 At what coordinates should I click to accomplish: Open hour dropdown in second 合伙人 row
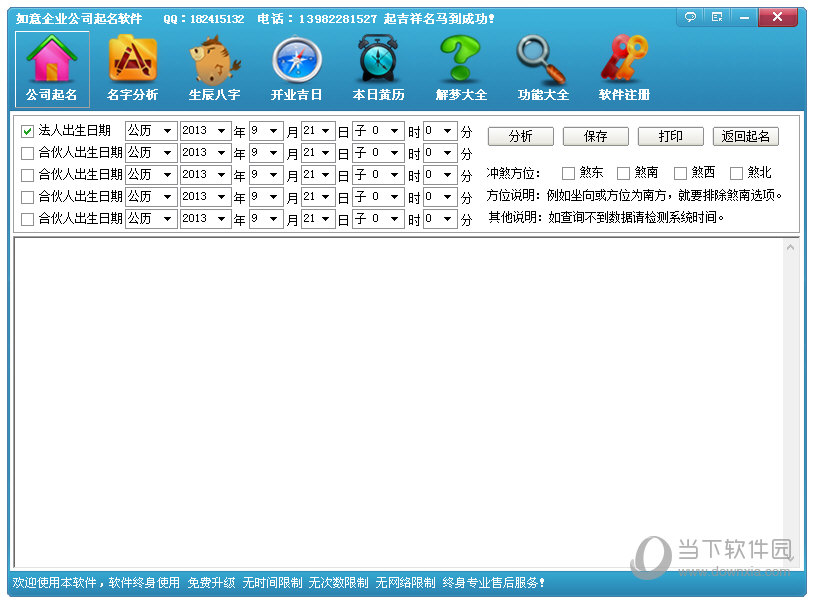point(378,175)
